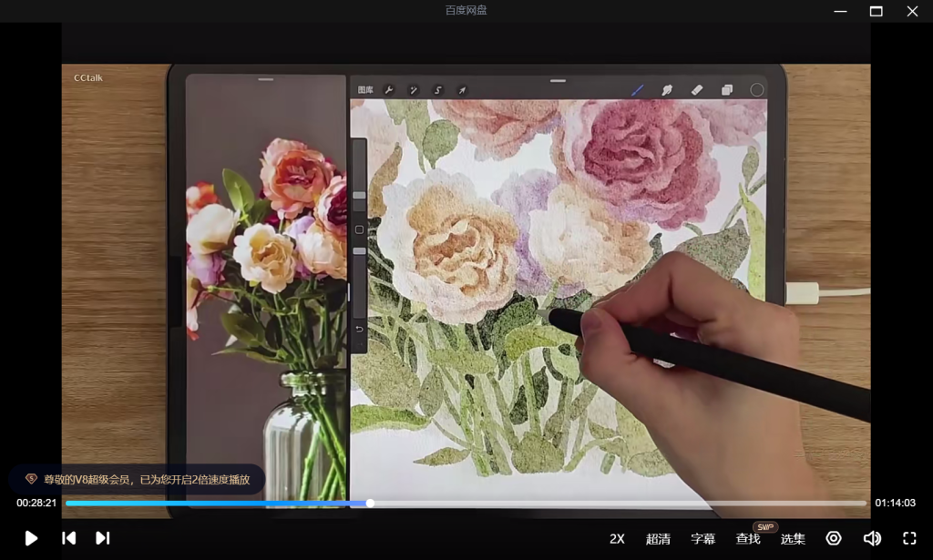Viewport: 933px width, 560px height.
Task: Select the Procreate Transform arrow tool
Action: tap(462, 90)
